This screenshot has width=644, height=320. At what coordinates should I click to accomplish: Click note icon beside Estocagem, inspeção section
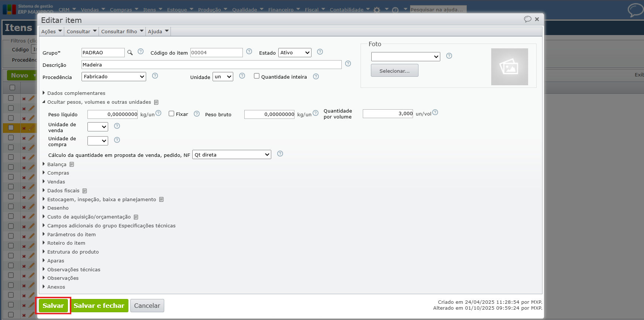162,199
